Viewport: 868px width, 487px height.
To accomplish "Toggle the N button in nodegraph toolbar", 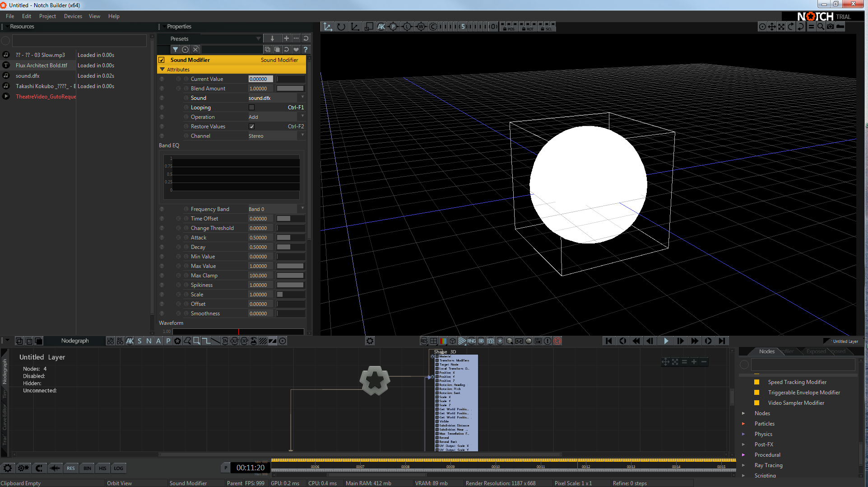I will click(149, 341).
